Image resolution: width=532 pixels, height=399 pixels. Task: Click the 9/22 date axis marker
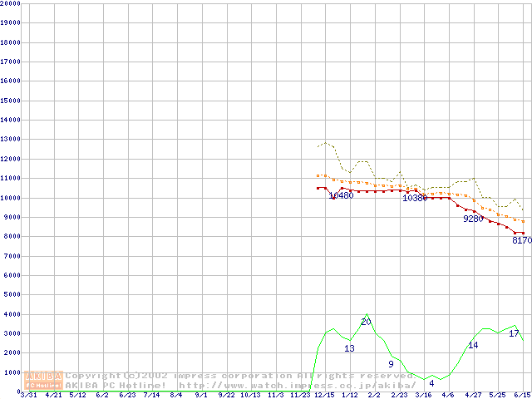225,395
